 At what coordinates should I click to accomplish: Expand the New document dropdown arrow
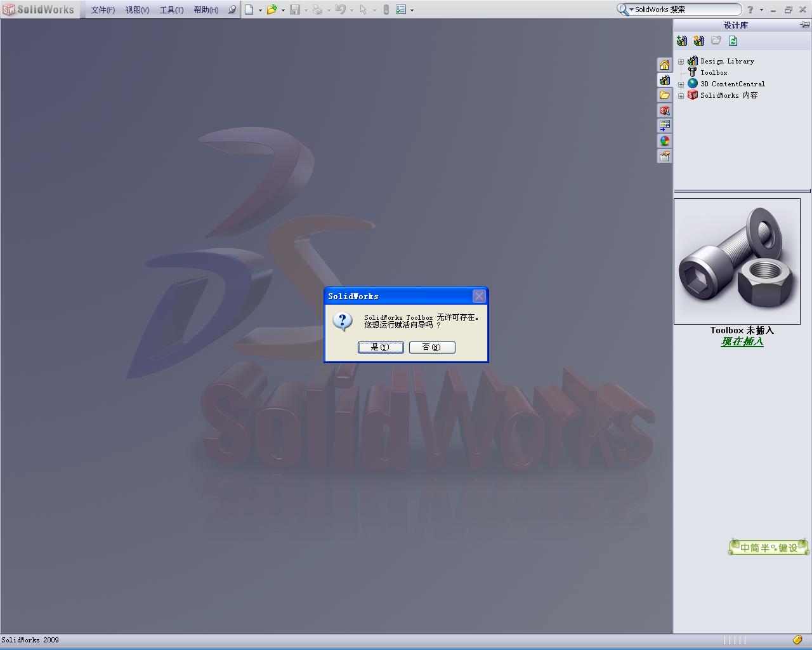pos(260,10)
